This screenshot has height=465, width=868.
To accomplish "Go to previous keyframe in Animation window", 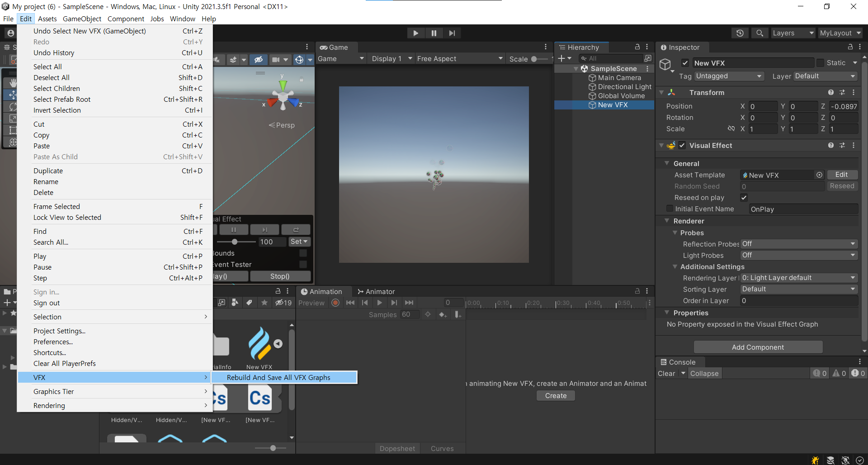I will pos(365,303).
